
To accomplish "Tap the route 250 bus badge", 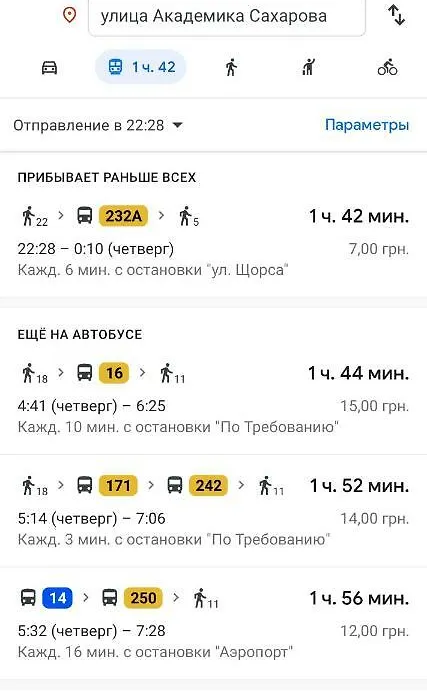I will 143,598.
